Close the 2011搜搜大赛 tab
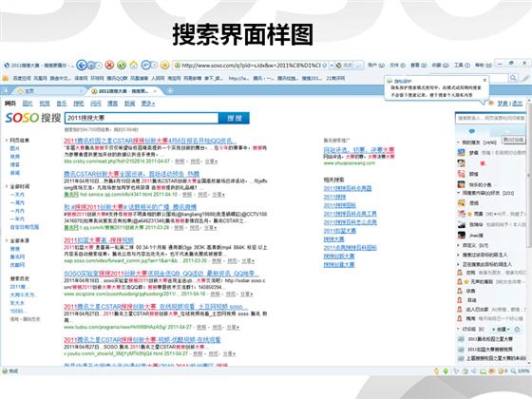The image size is (532, 399). point(155,91)
